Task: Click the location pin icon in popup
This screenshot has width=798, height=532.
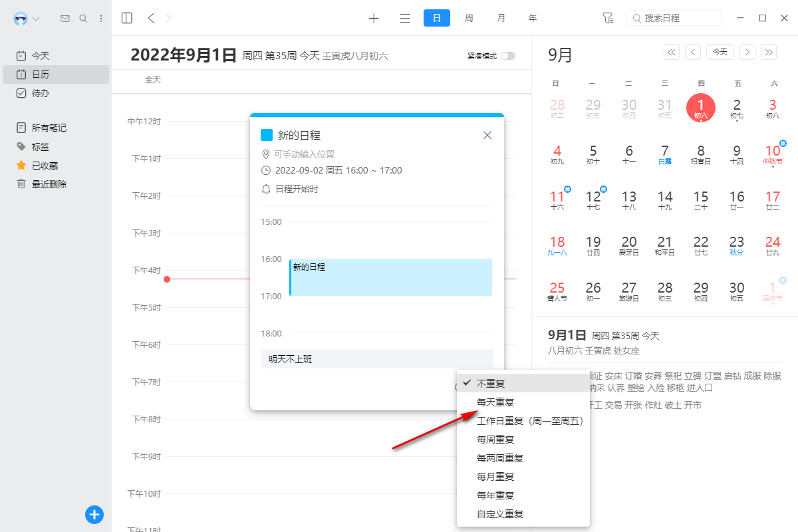Action: [266, 154]
